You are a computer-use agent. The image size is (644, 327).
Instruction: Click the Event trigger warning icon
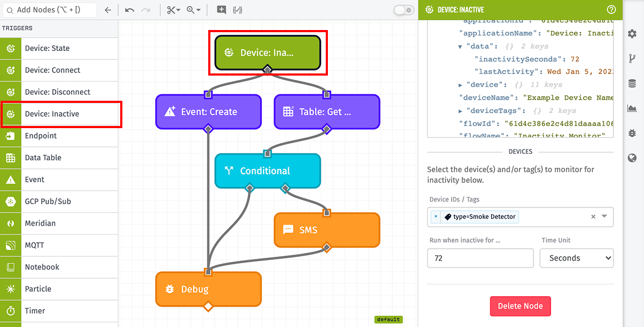pos(11,180)
